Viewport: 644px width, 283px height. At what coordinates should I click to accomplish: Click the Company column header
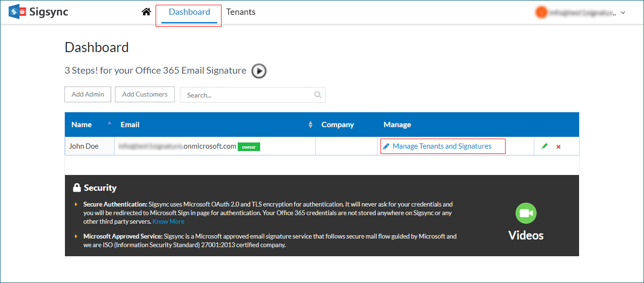pos(338,125)
